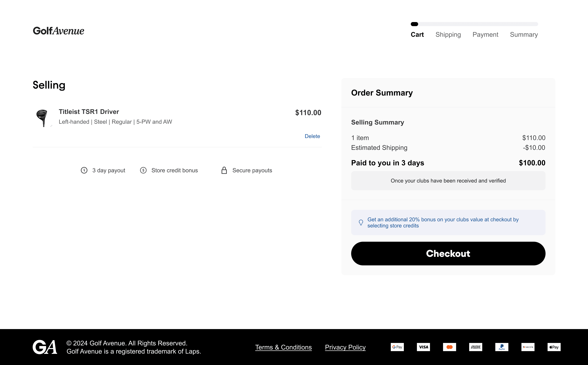Screen dimensions: 588x365
Task: Click the dollar coin icon for store credit
Action: [143, 170]
